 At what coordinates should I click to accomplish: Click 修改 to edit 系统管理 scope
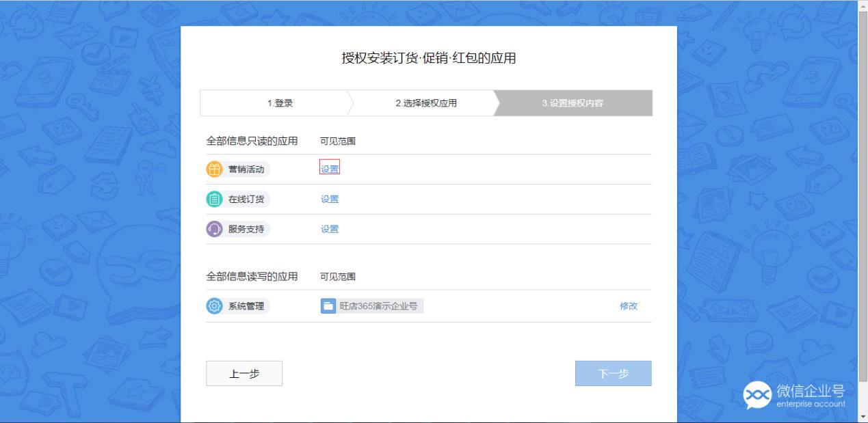629,306
